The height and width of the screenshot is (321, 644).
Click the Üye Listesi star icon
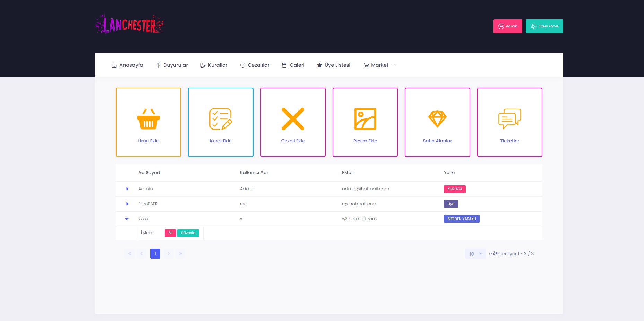click(319, 65)
